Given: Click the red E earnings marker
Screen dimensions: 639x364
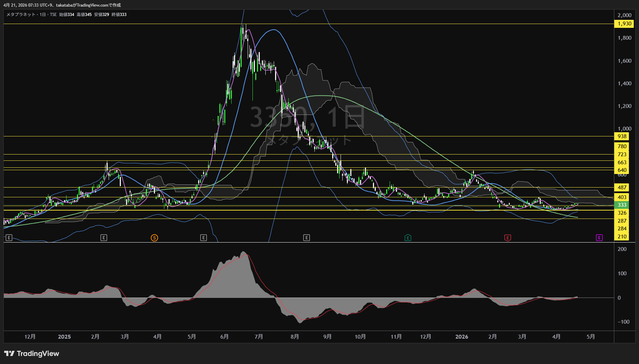Looking at the screenshot, I should pos(508,238).
